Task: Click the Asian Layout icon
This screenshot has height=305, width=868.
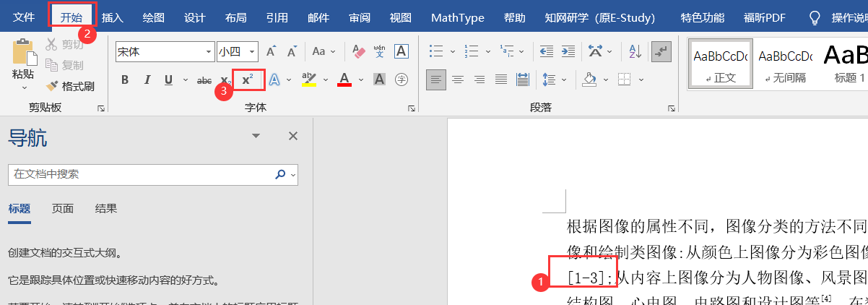Action: pyautogui.click(x=595, y=51)
